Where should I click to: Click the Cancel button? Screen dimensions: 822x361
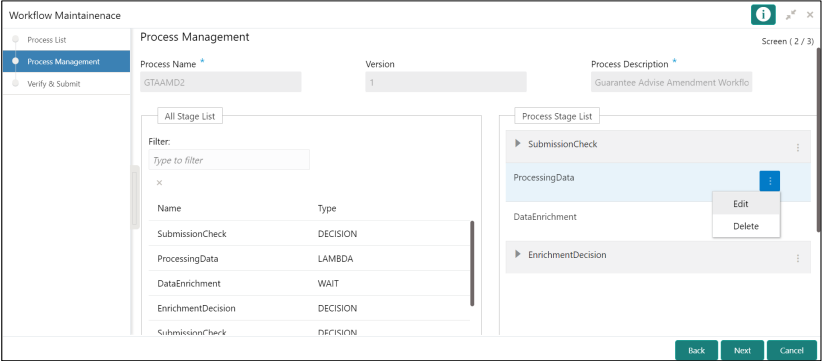792,350
